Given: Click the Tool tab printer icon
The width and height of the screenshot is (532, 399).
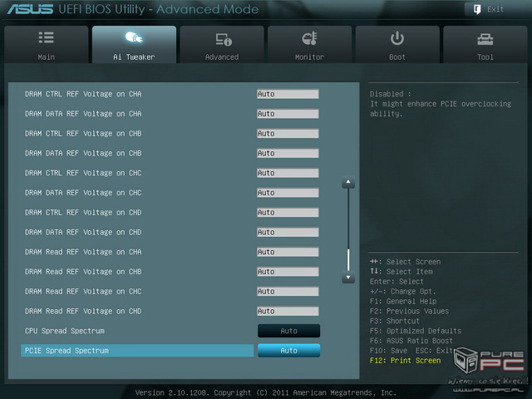Looking at the screenshot, I should click(x=485, y=39).
